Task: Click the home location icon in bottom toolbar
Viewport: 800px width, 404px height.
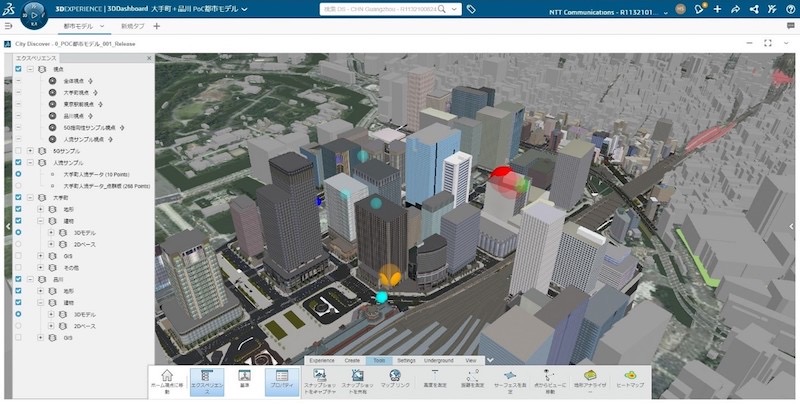Action: coord(167,375)
